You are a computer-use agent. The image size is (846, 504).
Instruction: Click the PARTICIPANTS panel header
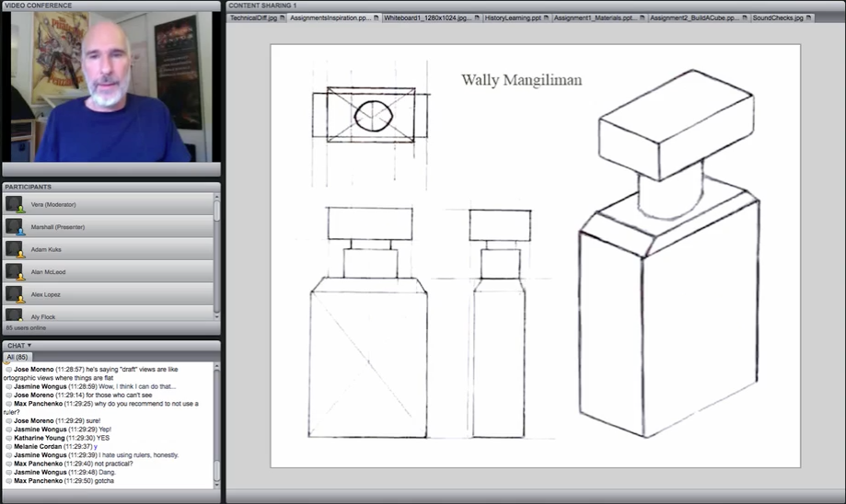tap(111, 187)
